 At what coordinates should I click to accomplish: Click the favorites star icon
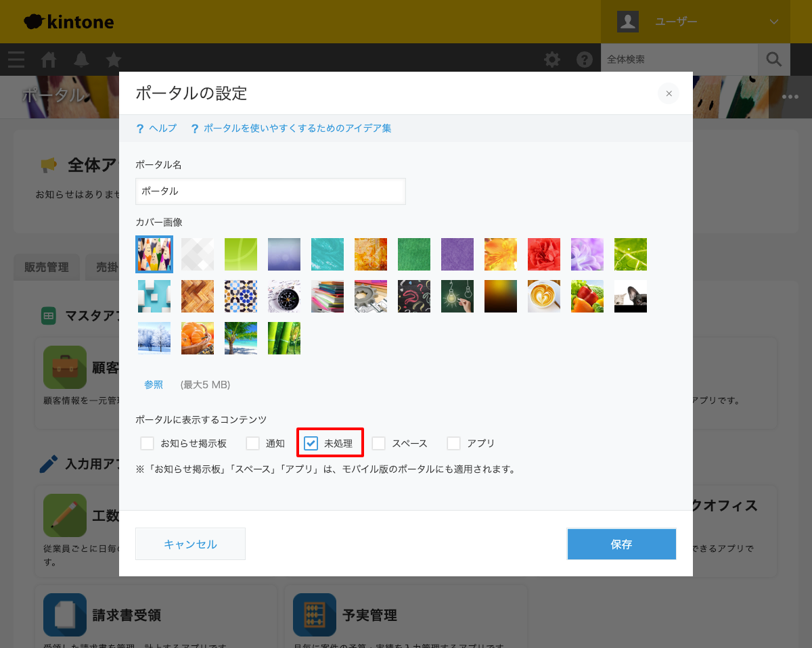click(113, 60)
